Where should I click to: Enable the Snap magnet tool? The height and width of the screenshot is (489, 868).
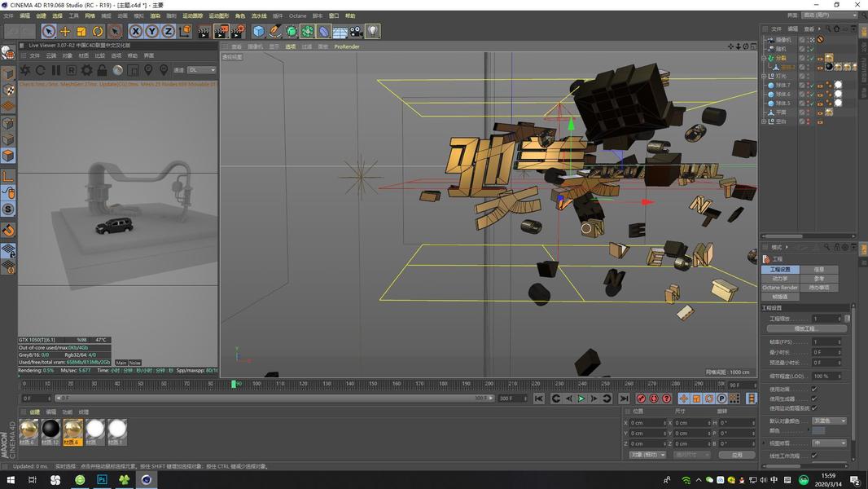click(8, 231)
